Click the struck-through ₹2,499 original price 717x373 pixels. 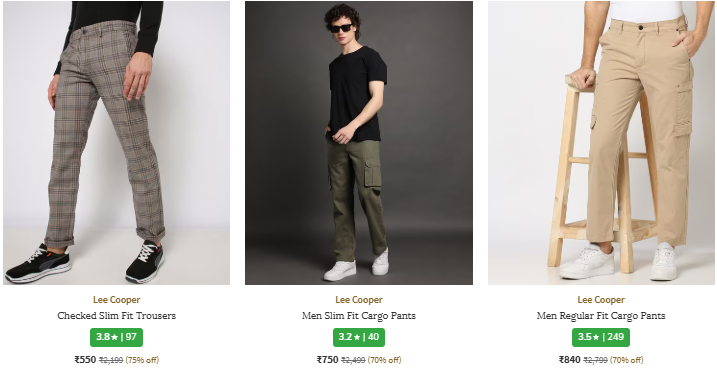click(x=353, y=360)
